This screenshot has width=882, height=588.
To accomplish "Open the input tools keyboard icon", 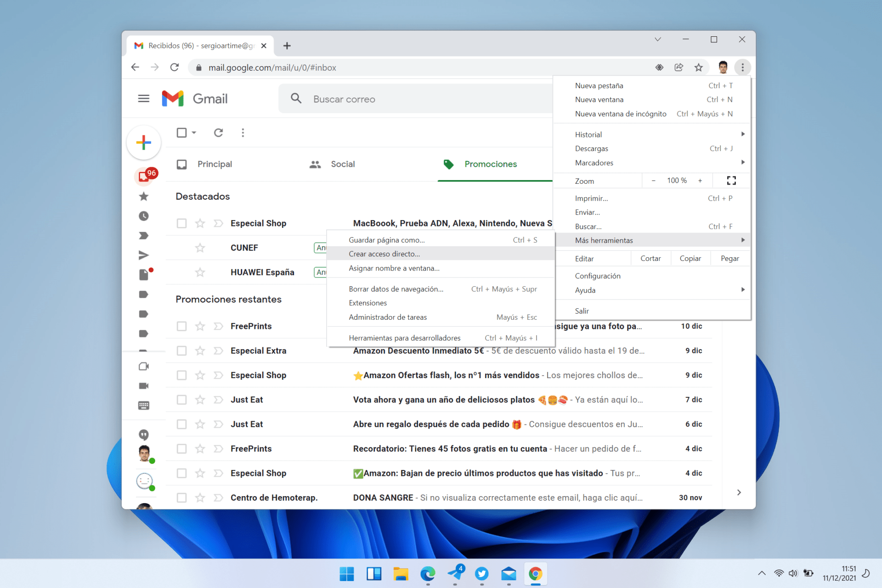I will point(144,405).
